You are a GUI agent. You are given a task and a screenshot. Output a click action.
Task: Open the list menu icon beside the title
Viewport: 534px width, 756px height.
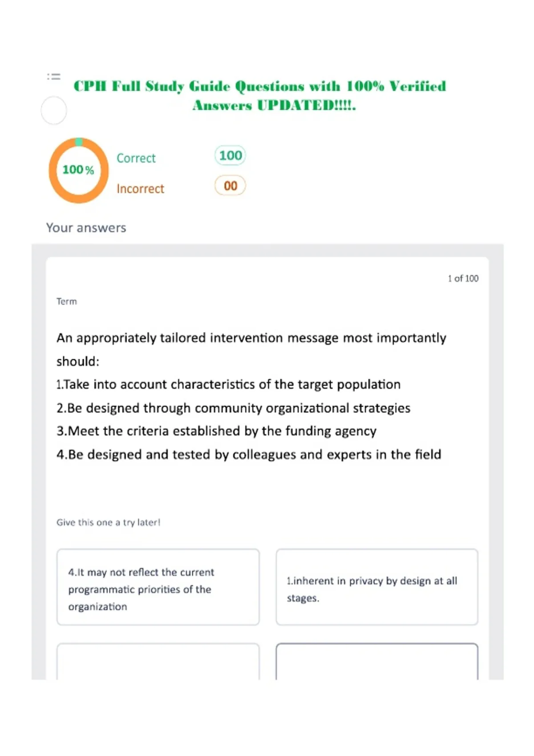click(54, 76)
